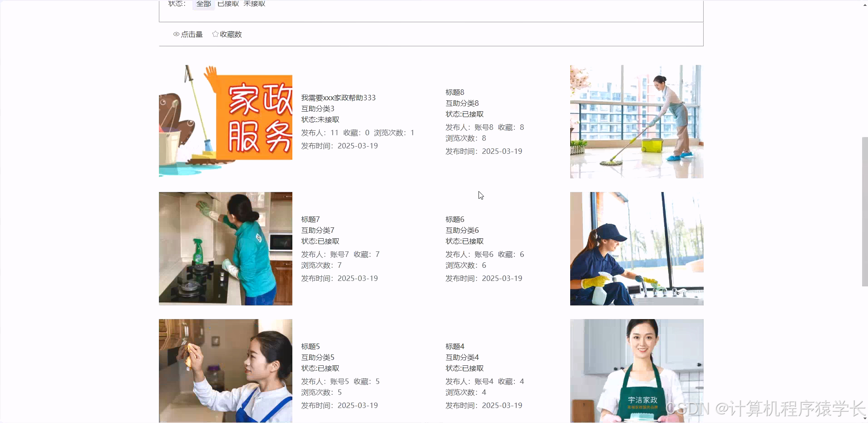This screenshot has height=423, width=868.
Task: Click the 宇洁家政 apron woman photo
Action: click(x=636, y=371)
